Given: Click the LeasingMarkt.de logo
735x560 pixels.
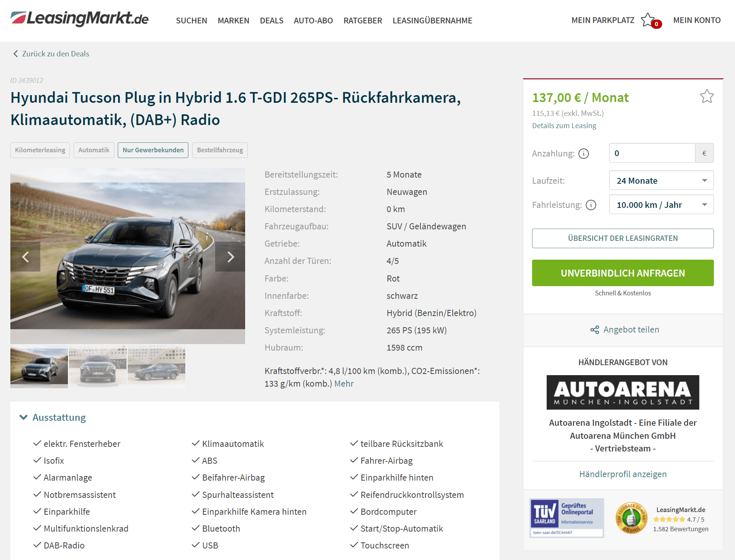Looking at the screenshot, I should coord(79,19).
